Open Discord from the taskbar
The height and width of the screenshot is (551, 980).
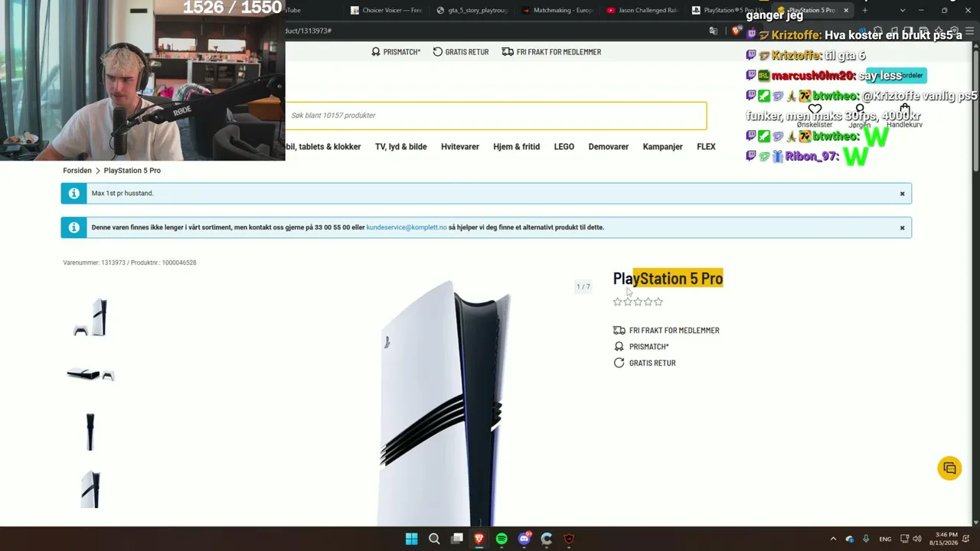click(524, 539)
